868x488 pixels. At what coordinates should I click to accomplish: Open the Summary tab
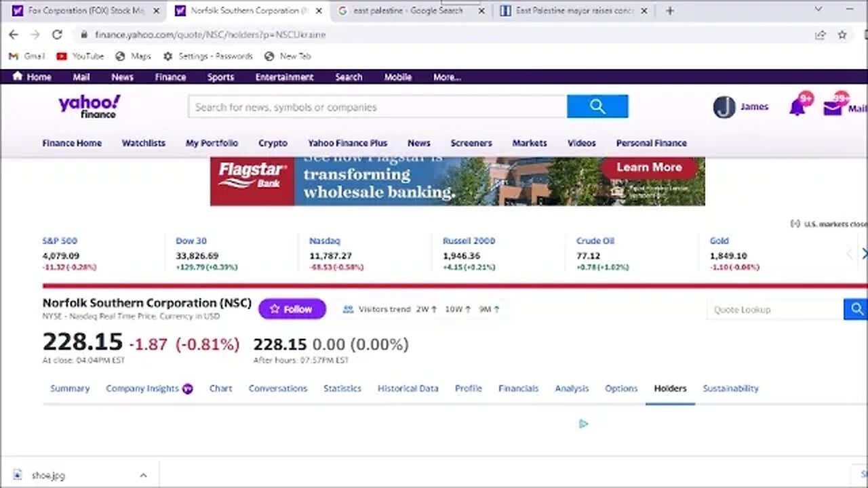coord(70,388)
